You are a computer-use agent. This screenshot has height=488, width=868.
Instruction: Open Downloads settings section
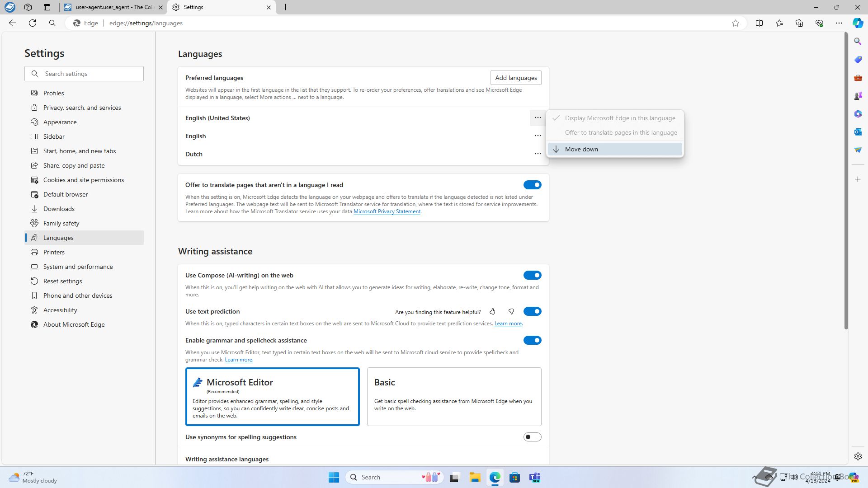pyautogui.click(x=84, y=209)
